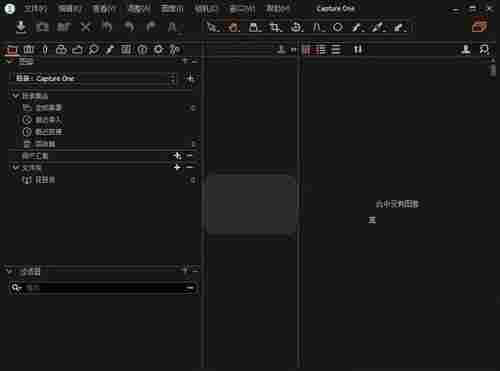Collapse the first tree group below catalog dropdown

pyautogui.click(x=15, y=96)
